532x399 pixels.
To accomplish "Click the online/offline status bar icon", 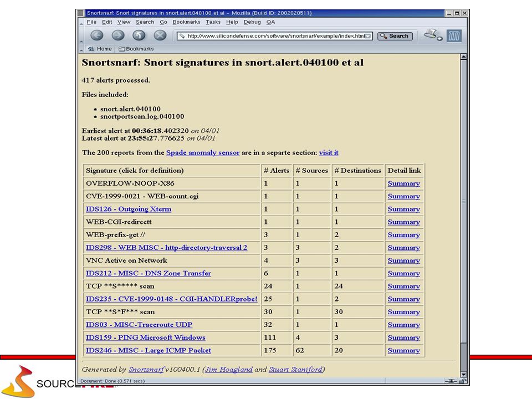I will coord(451,381).
